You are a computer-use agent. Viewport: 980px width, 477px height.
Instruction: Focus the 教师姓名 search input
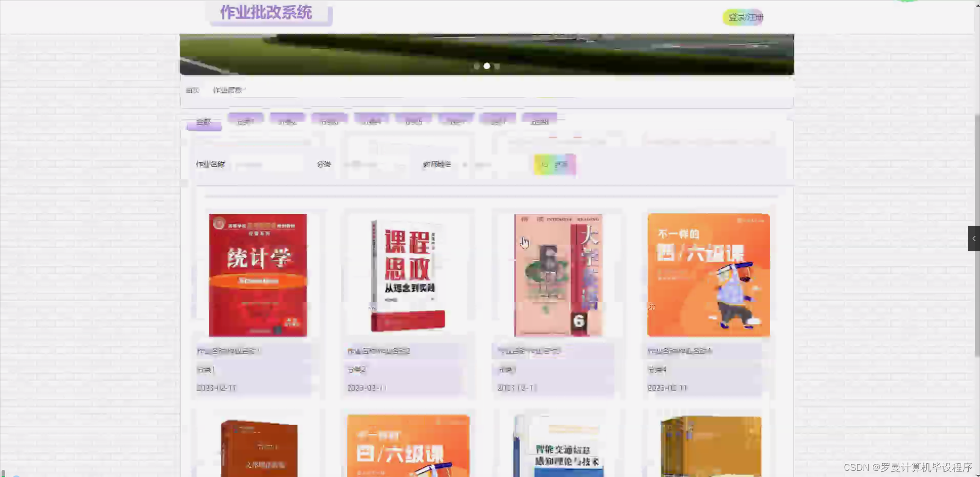[x=493, y=164]
